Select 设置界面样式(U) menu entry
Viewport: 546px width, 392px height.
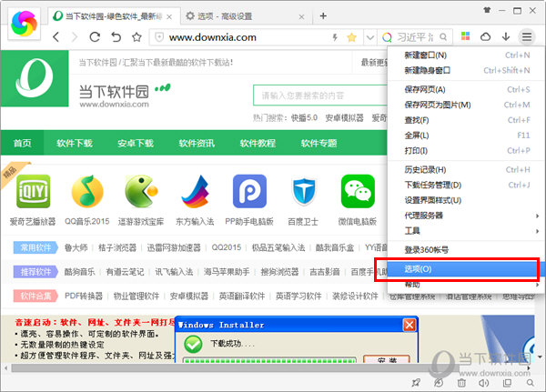pyautogui.click(x=466, y=200)
